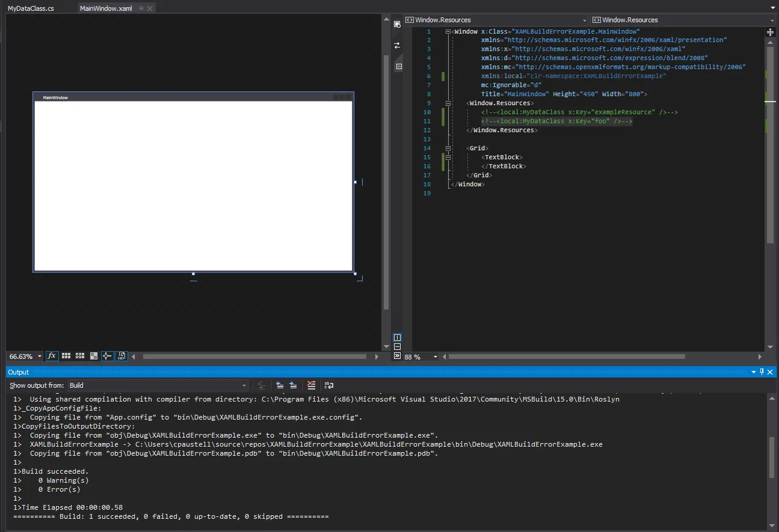
Task: Switch to horizontal split layout
Action: 397,346
